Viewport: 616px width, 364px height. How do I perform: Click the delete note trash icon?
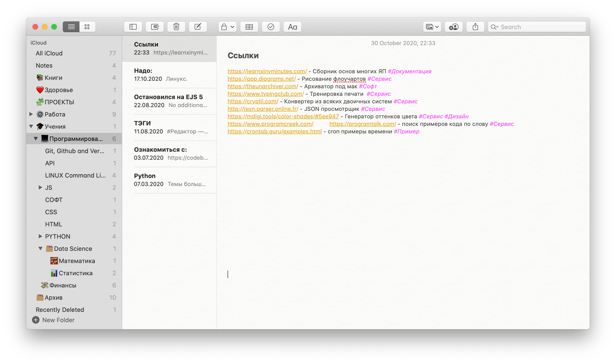tap(176, 27)
